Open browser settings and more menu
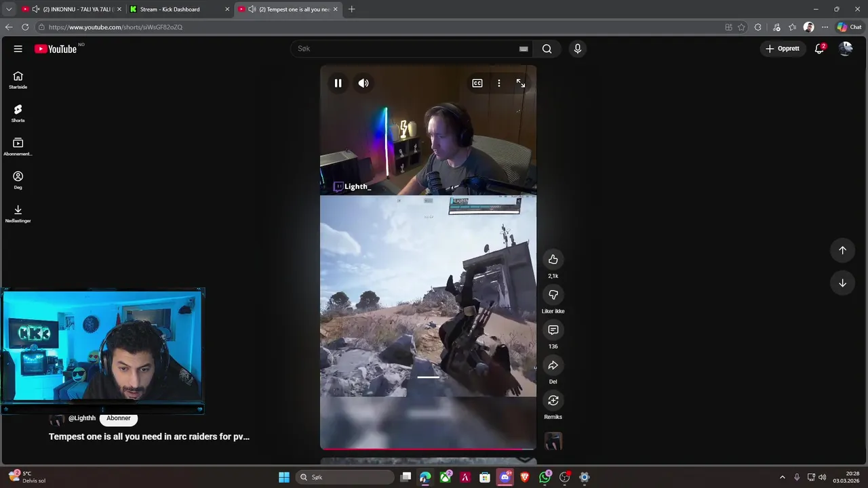Viewport: 868px width, 488px height. (825, 27)
